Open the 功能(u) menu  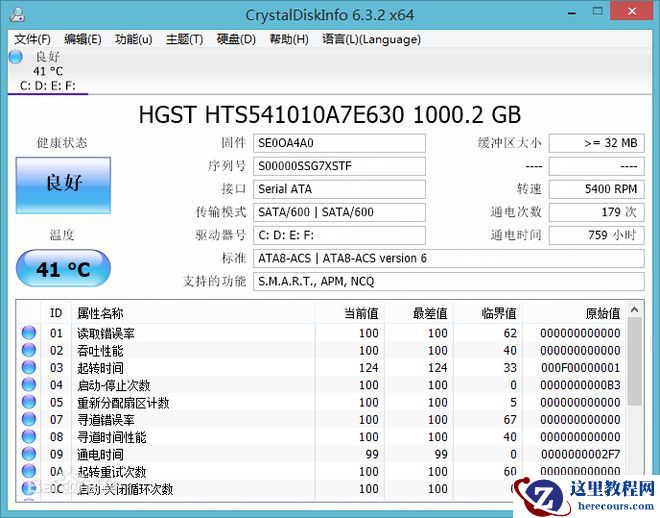133,40
